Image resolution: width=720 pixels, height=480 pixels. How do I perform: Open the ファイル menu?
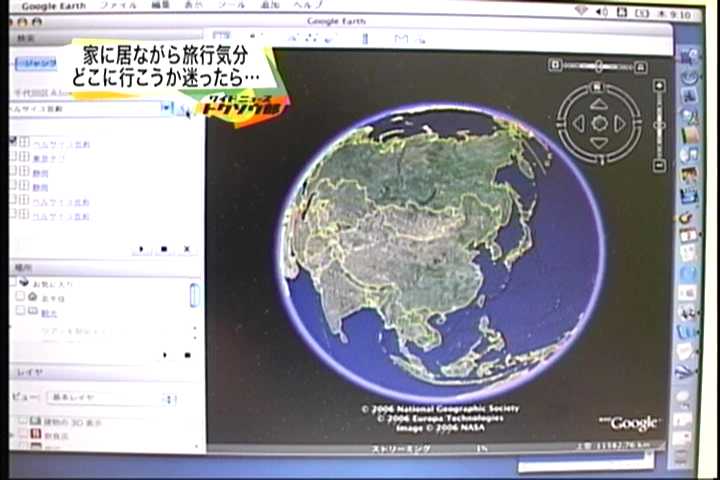[x=118, y=6]
